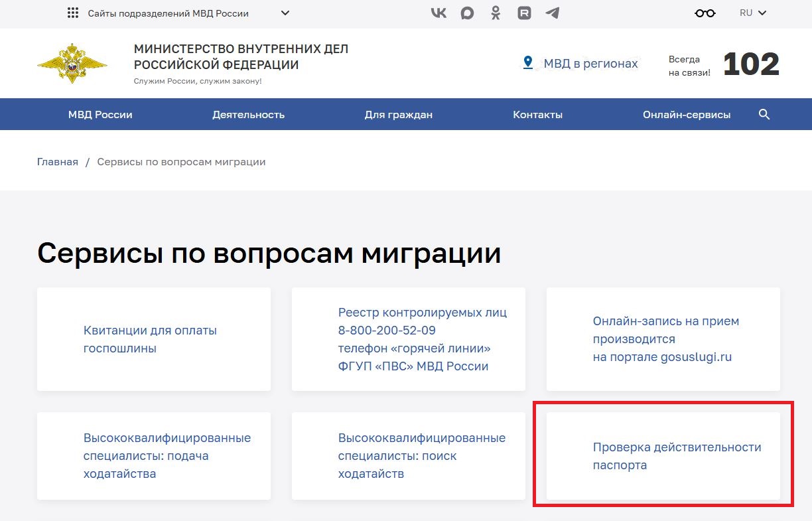
Task: Open the Для граждан menu
Action: click(x=398, y=114)
